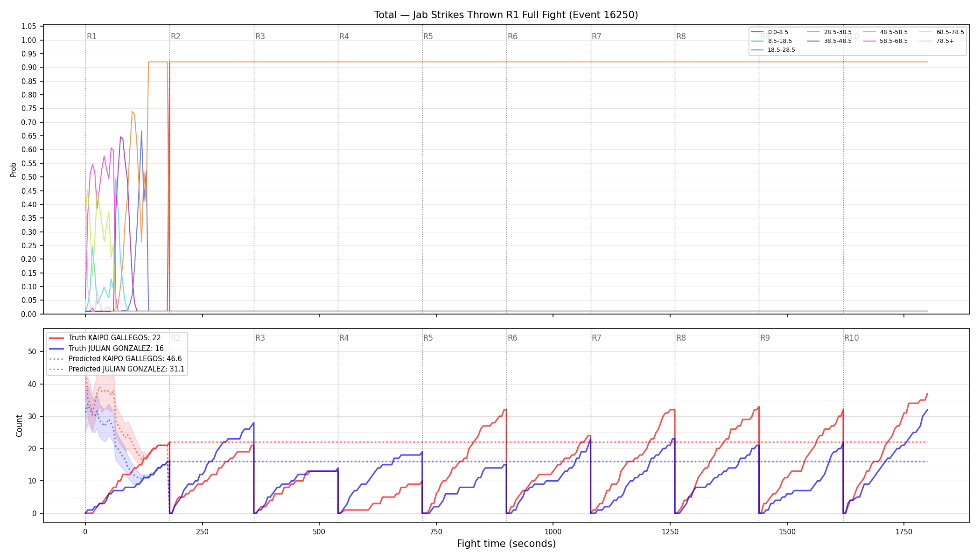Select the R4 label in the probability chart
980x560 pixels.
tap(344, 36)
